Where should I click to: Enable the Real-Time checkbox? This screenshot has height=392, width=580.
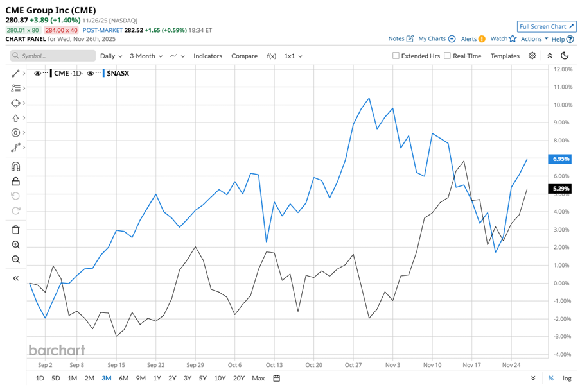(x=447, y=55)
